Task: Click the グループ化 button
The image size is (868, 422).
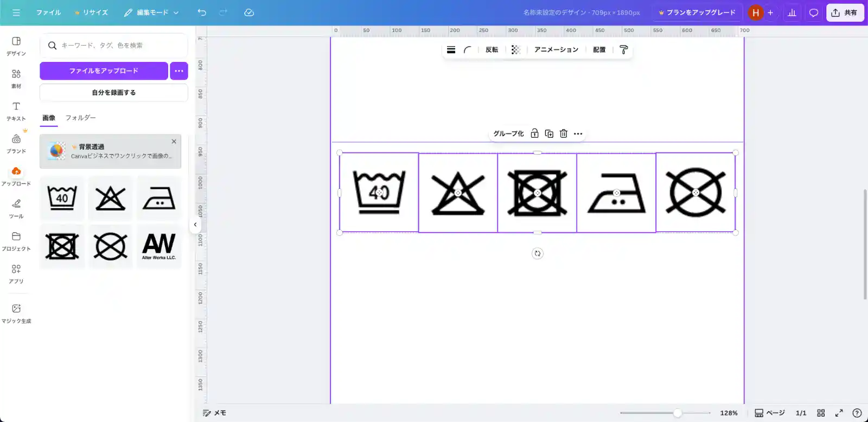Action: point(508,133)
